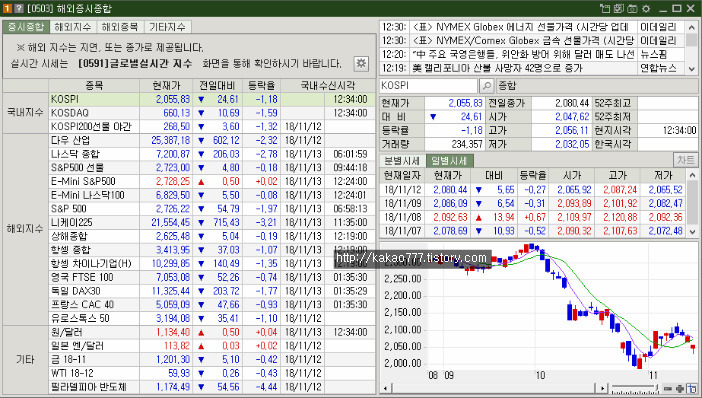Click the 국내수신시각 column header
Screen dimensions: 702x398
click(x=328, y=86)
